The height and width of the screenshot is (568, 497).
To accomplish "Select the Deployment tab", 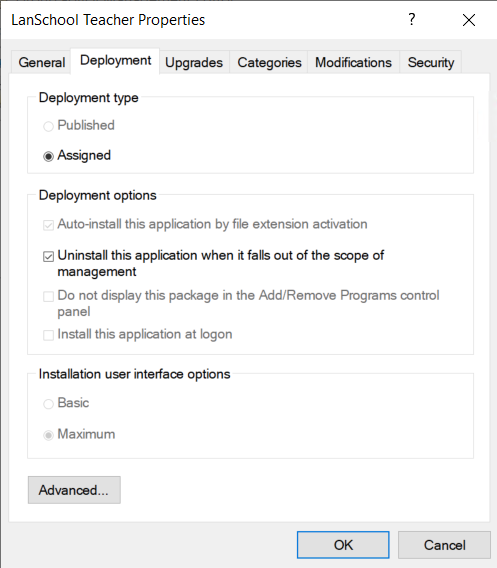I will click(x=115, y=60).
